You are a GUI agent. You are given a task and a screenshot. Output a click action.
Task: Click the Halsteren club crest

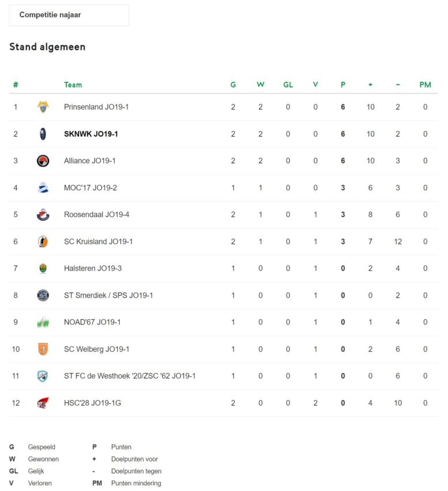(43, 269)
